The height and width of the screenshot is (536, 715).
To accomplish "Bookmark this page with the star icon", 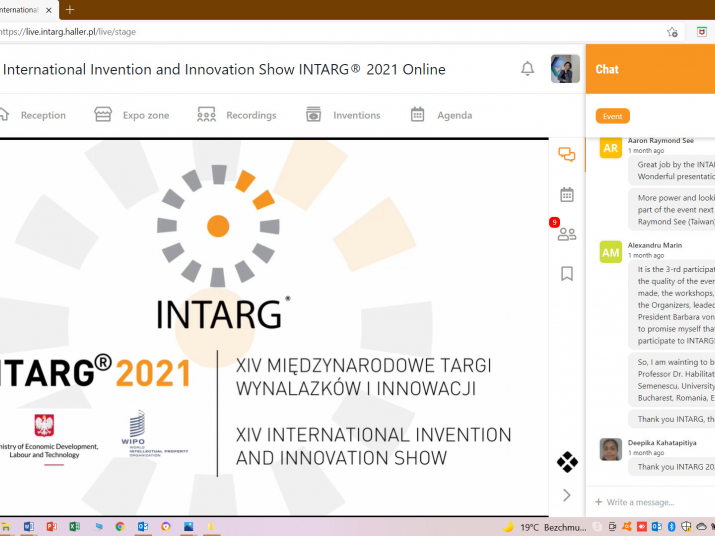I will 672,32.
